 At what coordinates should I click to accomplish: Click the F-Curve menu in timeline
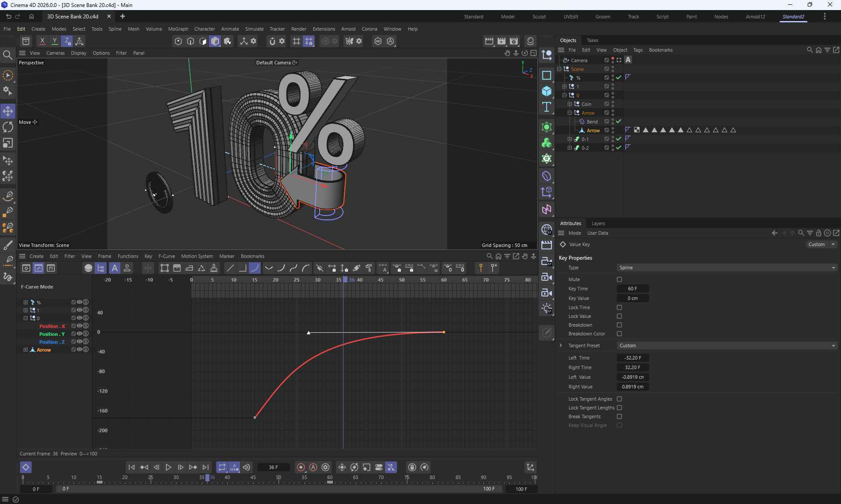point(166,256)
